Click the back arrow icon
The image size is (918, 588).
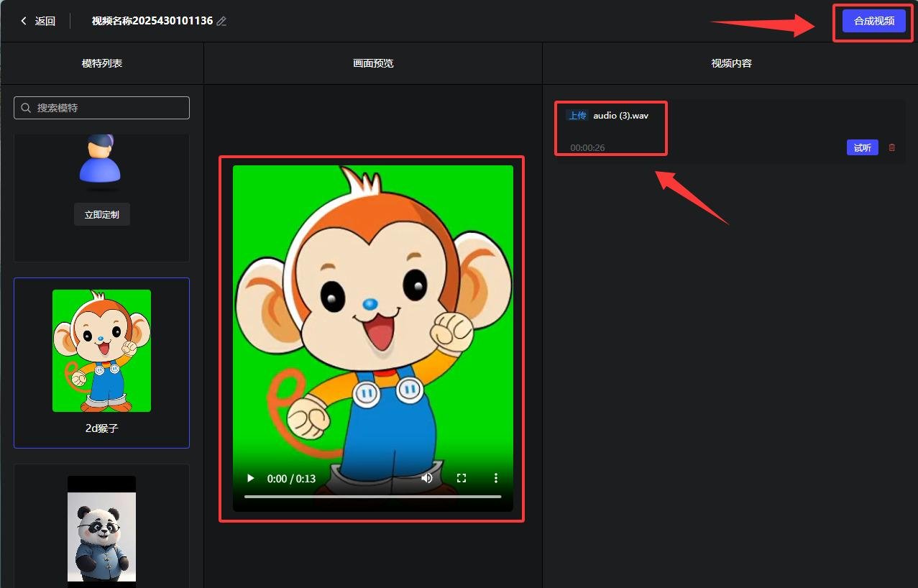24,21
